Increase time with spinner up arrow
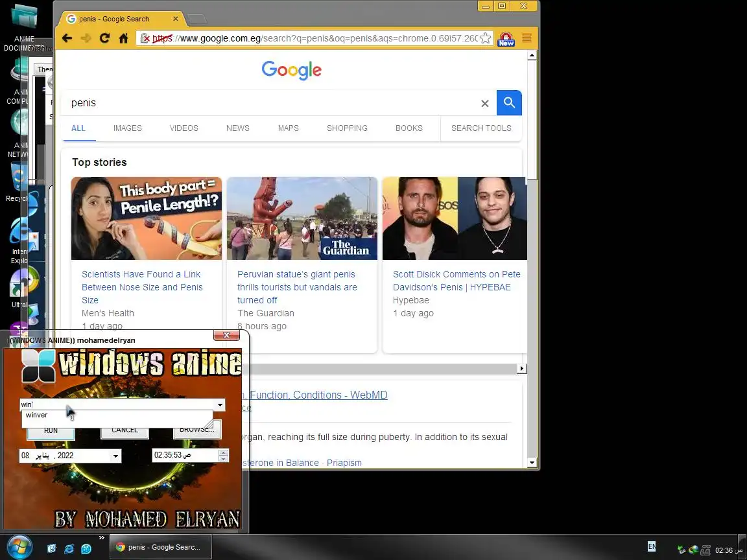The height and width of the screenshot is (560, 747). point(223,452)
